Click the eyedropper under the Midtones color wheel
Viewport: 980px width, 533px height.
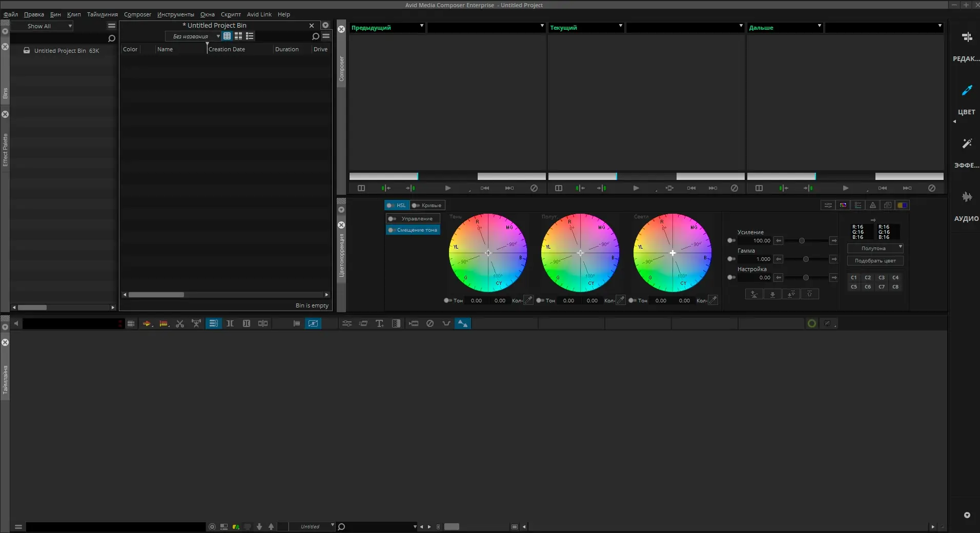621,300
